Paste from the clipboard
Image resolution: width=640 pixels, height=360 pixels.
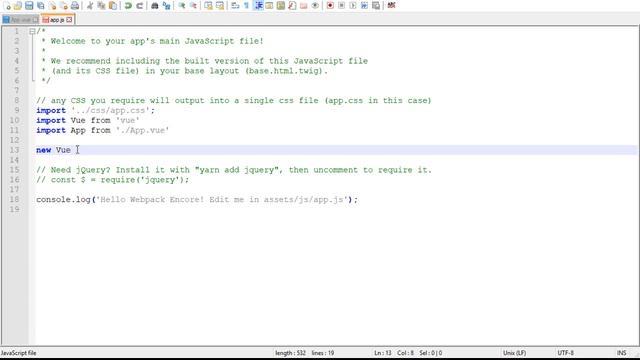(113, 5)
